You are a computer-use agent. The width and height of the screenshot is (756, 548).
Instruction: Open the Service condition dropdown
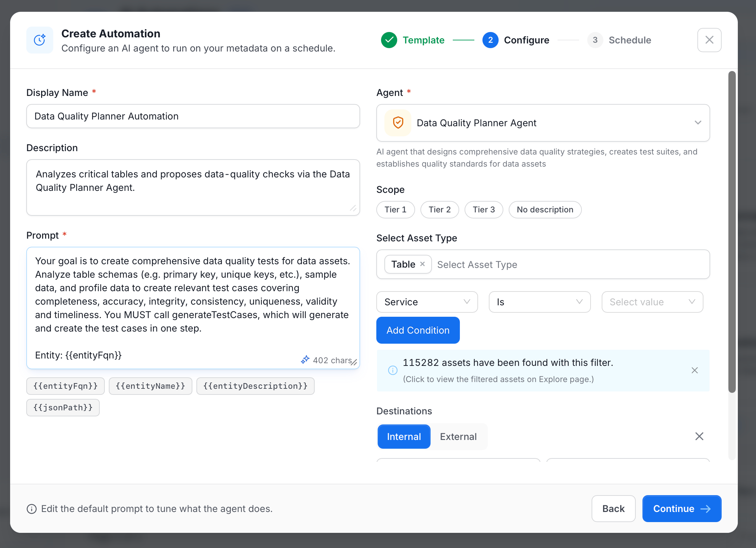click(x=427, y=302)
